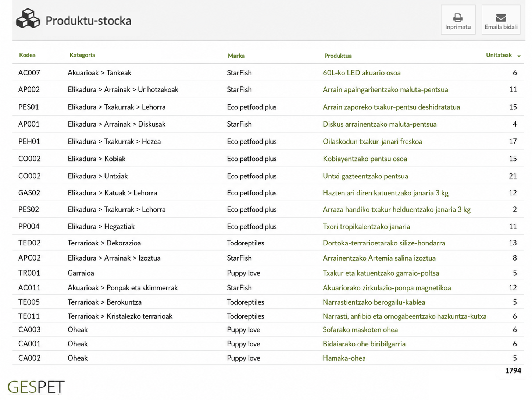The width and height of the screenshot is (532, 400).
Task: Click the Marka column header
Action: pos(236,56)
